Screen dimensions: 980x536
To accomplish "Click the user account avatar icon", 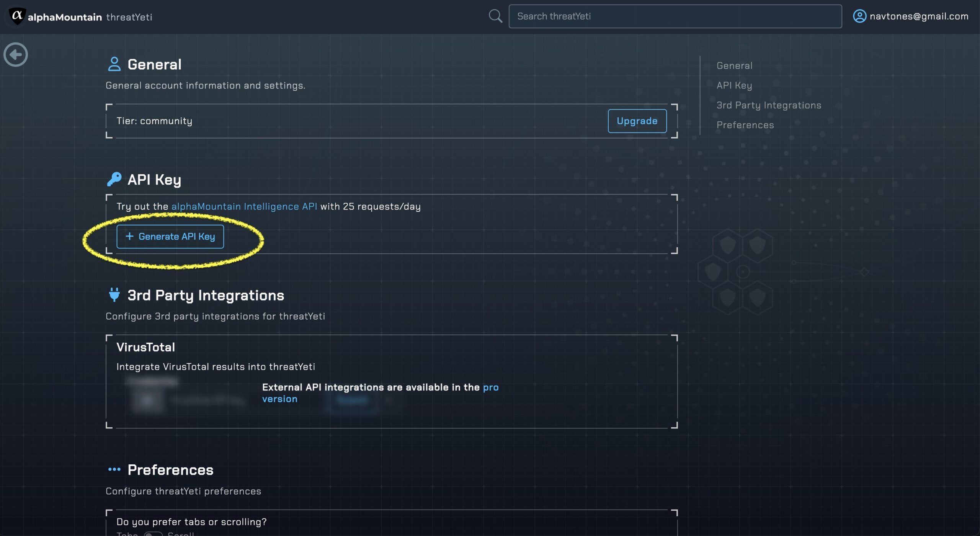I will [x=859, y=16].
